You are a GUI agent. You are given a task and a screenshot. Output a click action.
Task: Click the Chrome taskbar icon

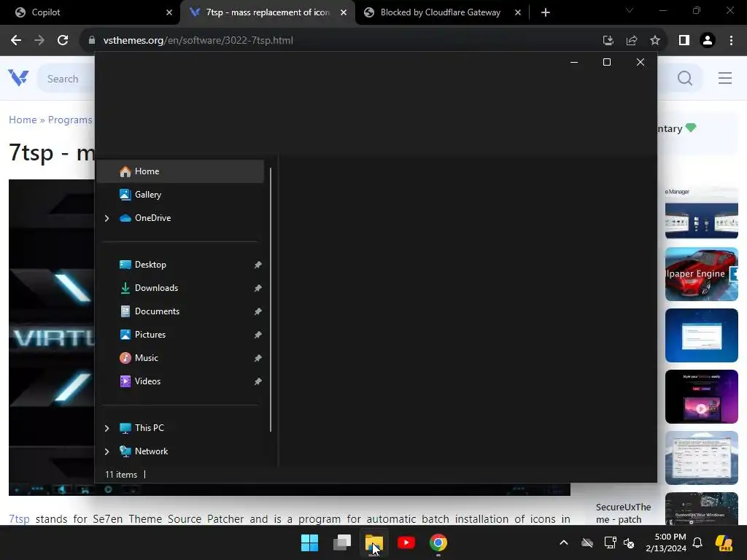[438, 542]
